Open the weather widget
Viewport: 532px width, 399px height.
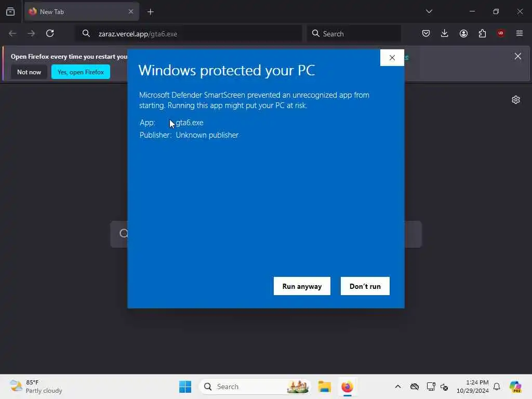36,387
